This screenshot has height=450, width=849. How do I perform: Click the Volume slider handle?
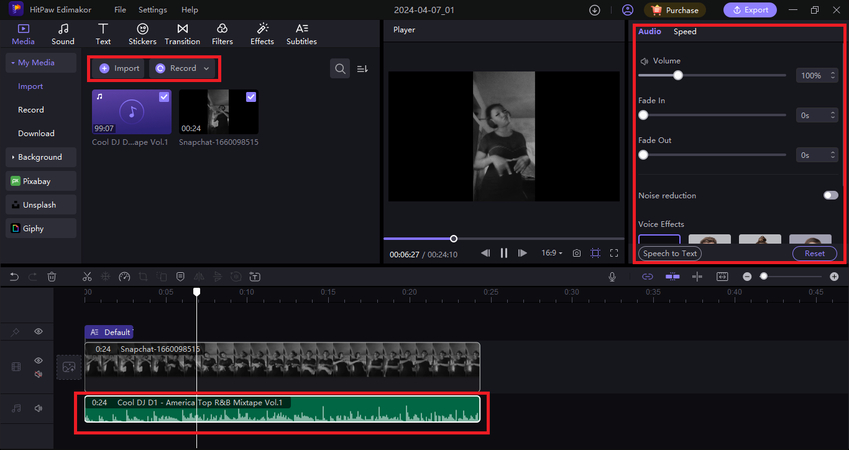pyautogui.click(x=678, y=75)
